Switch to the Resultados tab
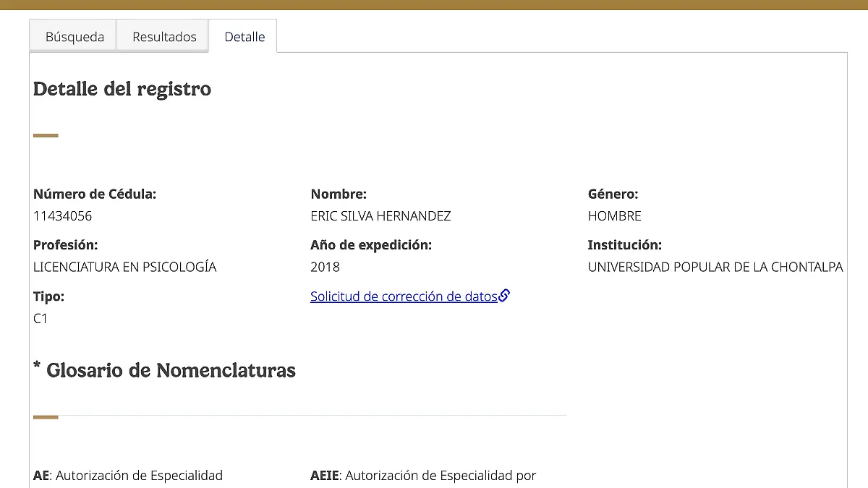 coord(164,37)
